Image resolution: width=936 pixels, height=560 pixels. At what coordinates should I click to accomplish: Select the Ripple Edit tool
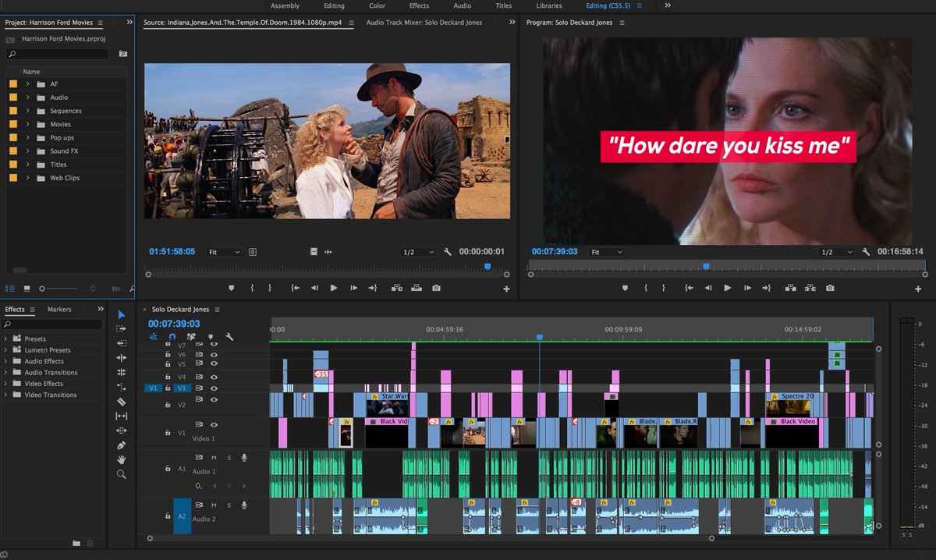click(122, 357)
